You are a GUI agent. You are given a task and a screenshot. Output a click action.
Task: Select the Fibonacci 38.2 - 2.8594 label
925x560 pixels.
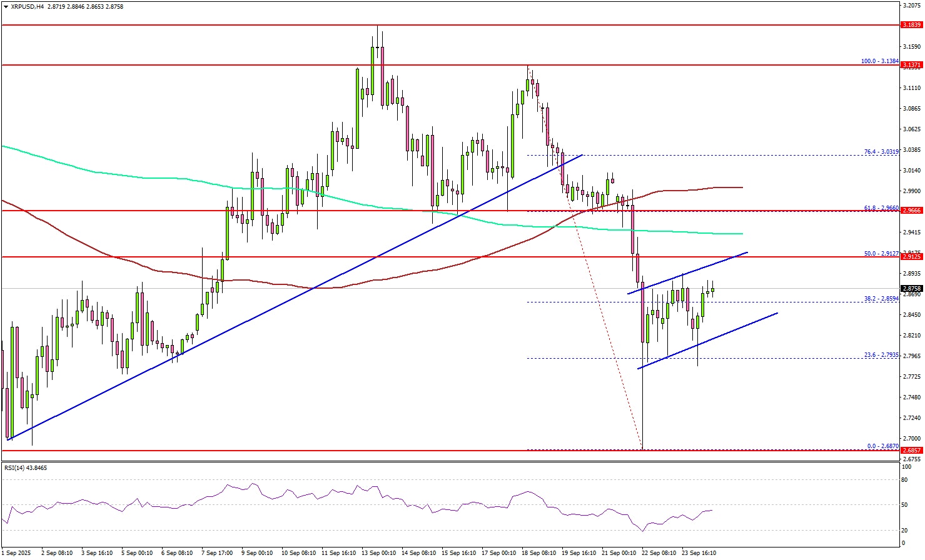(x=881, y=299)
